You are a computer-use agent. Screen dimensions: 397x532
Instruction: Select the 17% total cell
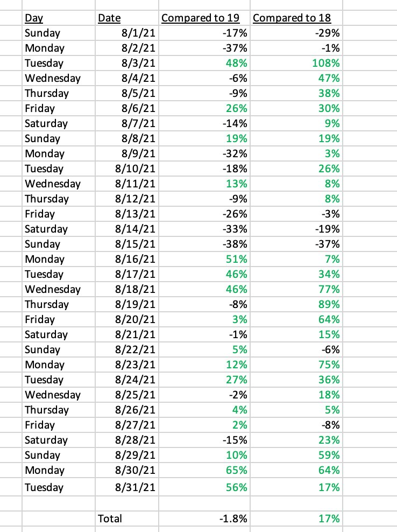[296, 519]
